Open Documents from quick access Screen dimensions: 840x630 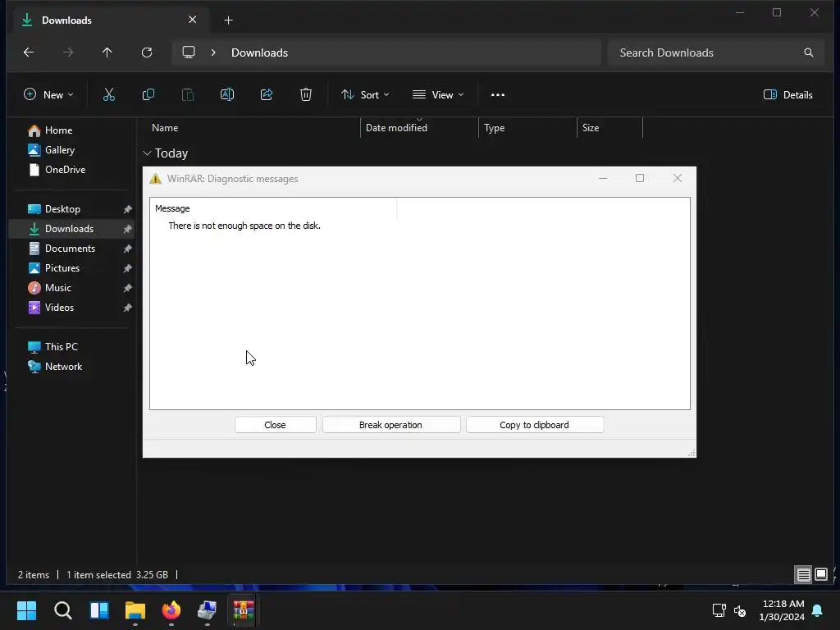(x=70, y=249)
